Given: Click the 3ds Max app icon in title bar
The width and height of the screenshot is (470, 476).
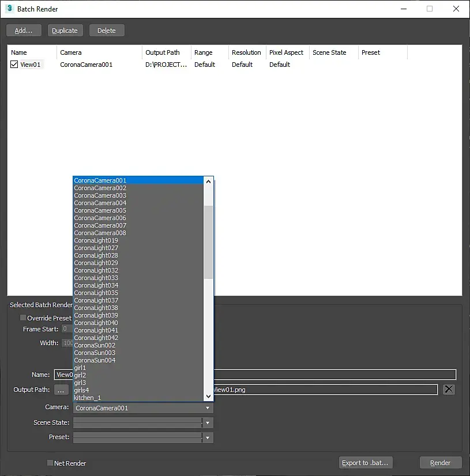Looking at the screenshot, I should [9, 9].
